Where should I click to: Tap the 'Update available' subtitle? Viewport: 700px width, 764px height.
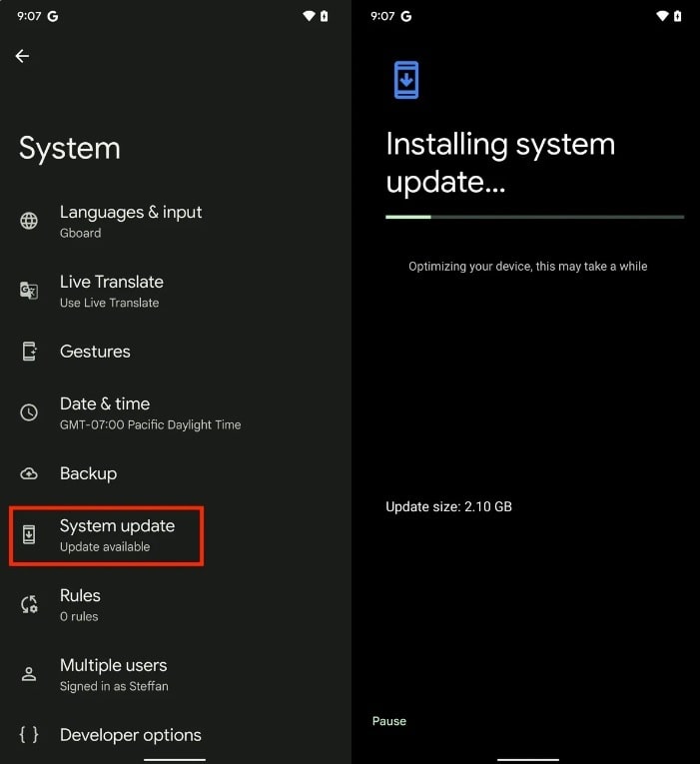[105, 546]
